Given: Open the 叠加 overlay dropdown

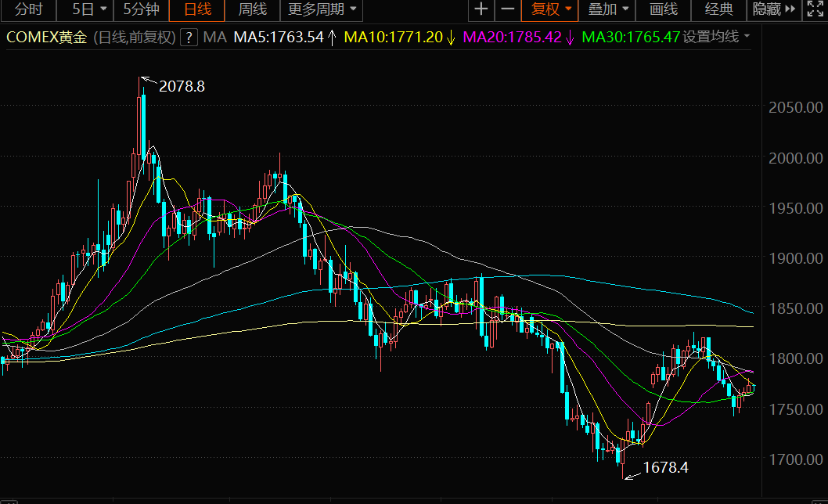Looking at the screenshot, I should [x=607, y=9].
